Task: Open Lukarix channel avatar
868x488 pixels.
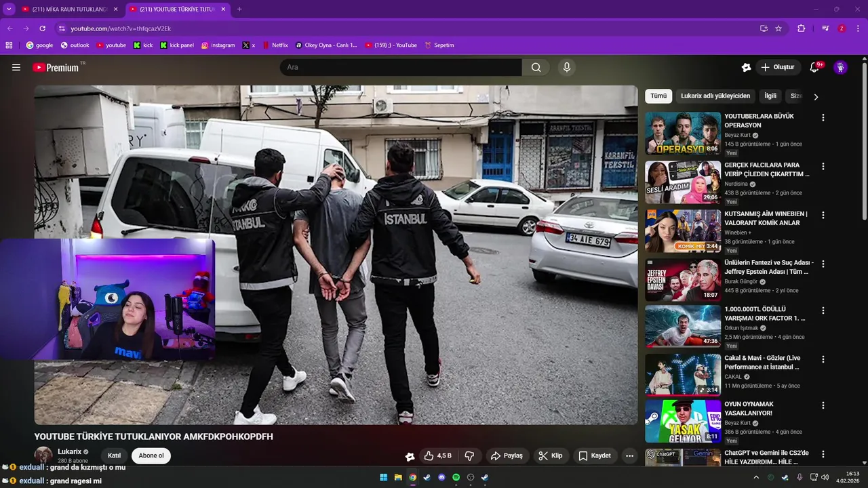Action: click(43, 455)
